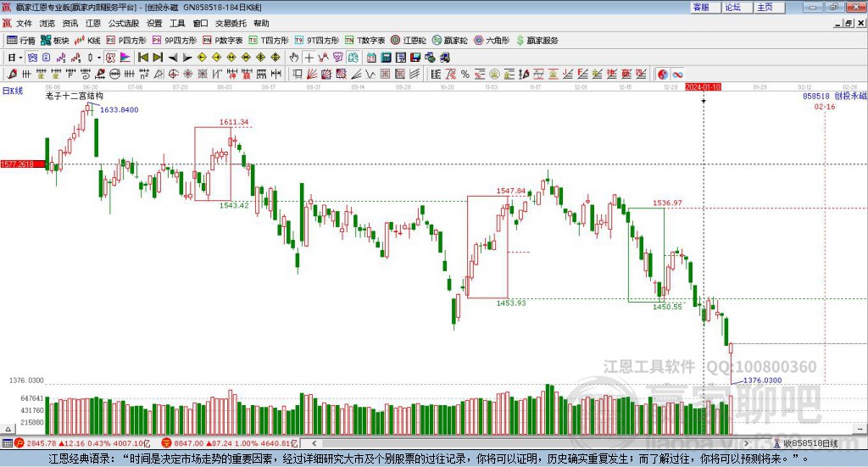This screenshot has height=467, width=868.
Task: Jump to first bar icon
Action: pyautogui.click(x=142, y=58)
